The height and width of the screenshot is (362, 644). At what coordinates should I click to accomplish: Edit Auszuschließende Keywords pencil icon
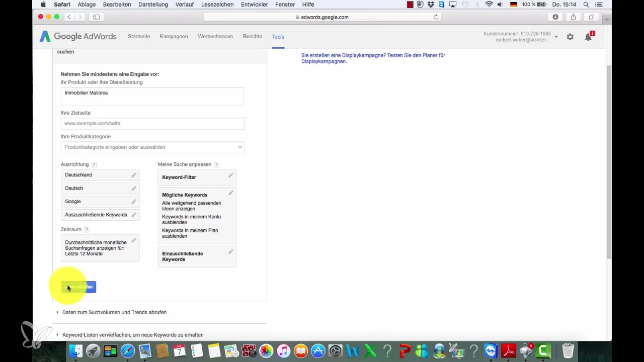[134, 215]
